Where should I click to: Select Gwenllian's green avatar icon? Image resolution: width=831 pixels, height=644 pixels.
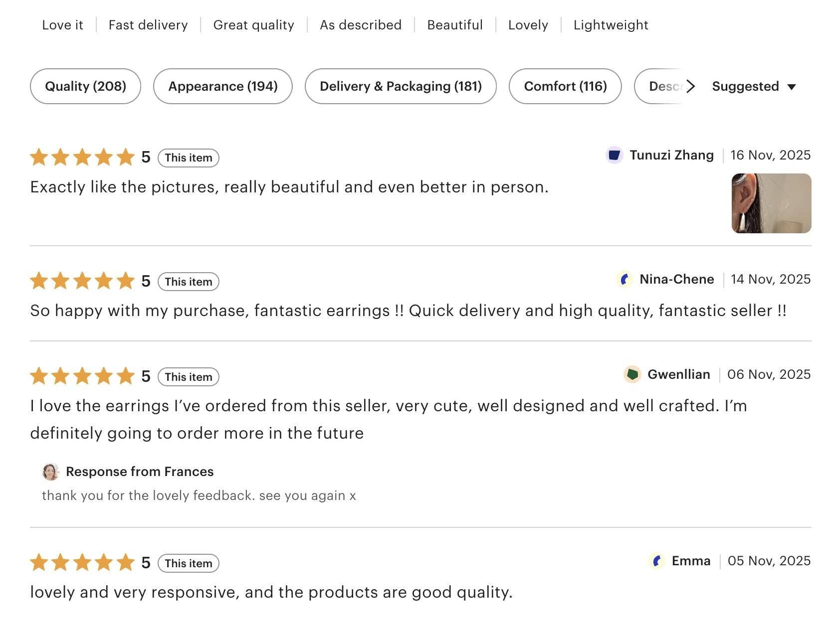(x=632, y=374)
